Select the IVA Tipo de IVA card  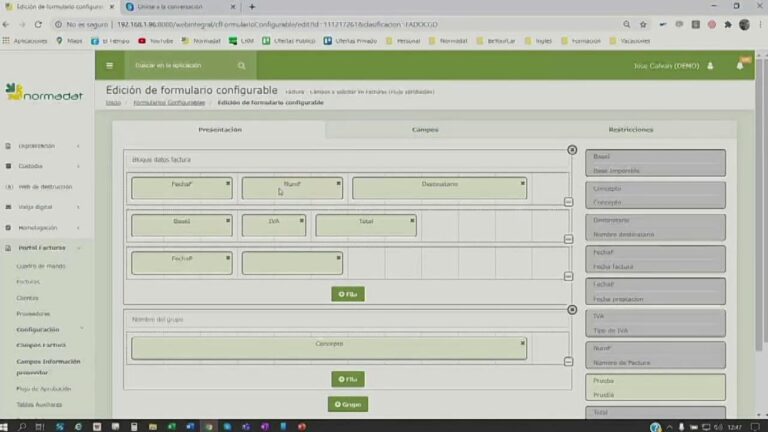[655, 323]
